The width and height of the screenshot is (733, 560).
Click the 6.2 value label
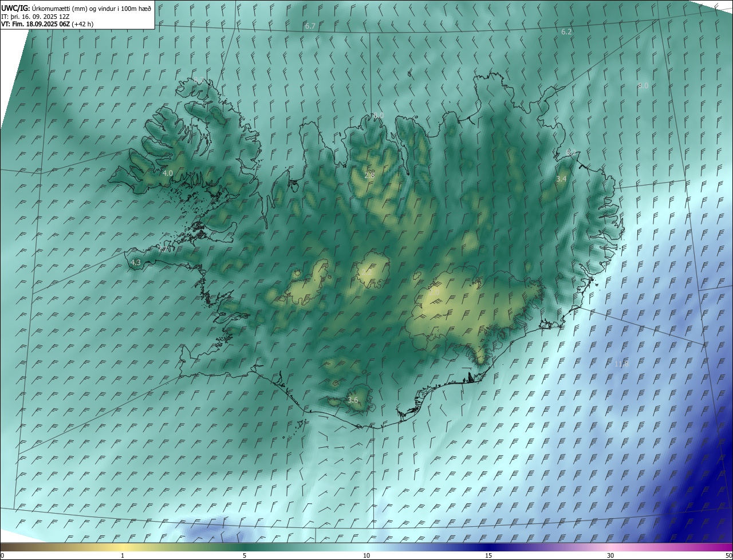click(566, 32)
